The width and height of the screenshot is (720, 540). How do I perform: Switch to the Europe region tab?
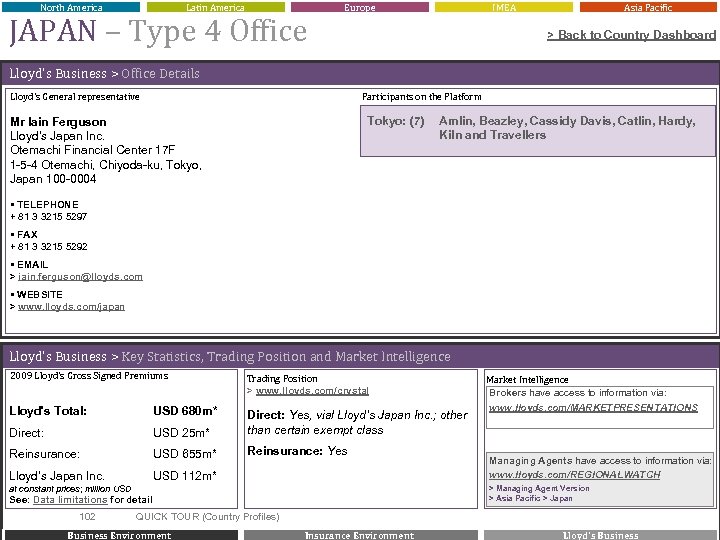[360, 7]
